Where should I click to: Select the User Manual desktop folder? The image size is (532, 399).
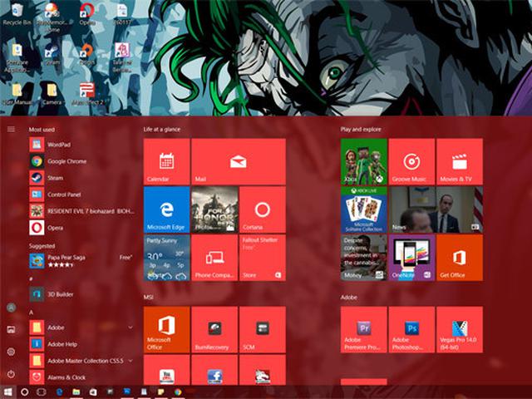coord(17,94)
